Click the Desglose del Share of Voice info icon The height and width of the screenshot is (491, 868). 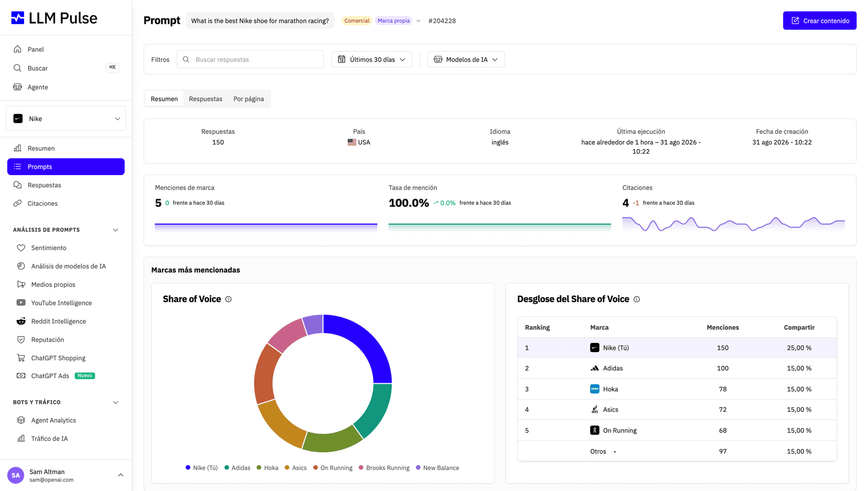coord(637,299)
